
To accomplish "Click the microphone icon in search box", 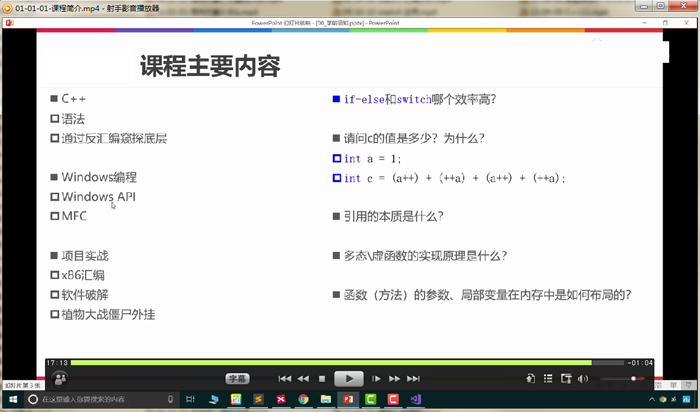I will (x=170, y=399).
